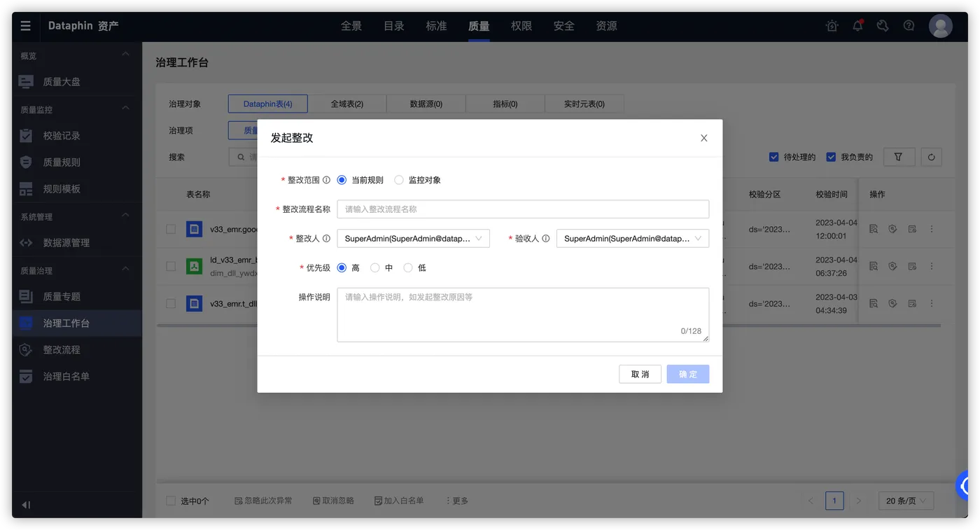The width and height of the screenshot is (980, 530).
Task: Click the 质量大盘 sidebar icon
Action: 26,82
